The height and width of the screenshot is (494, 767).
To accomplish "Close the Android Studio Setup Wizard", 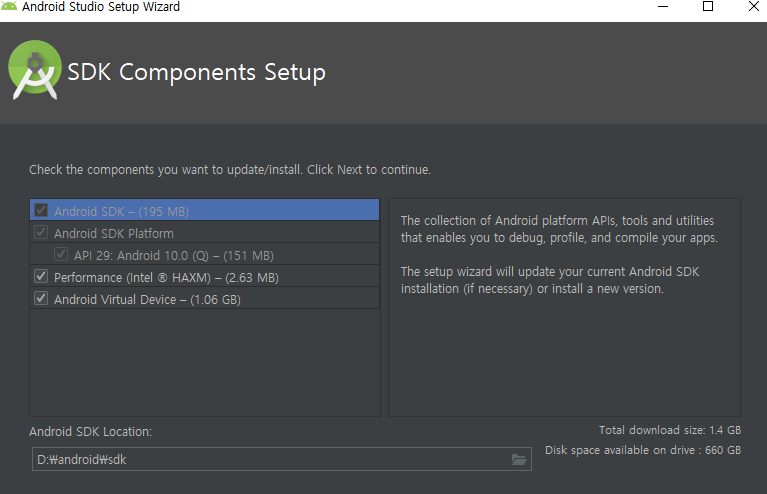I will 754,6.
